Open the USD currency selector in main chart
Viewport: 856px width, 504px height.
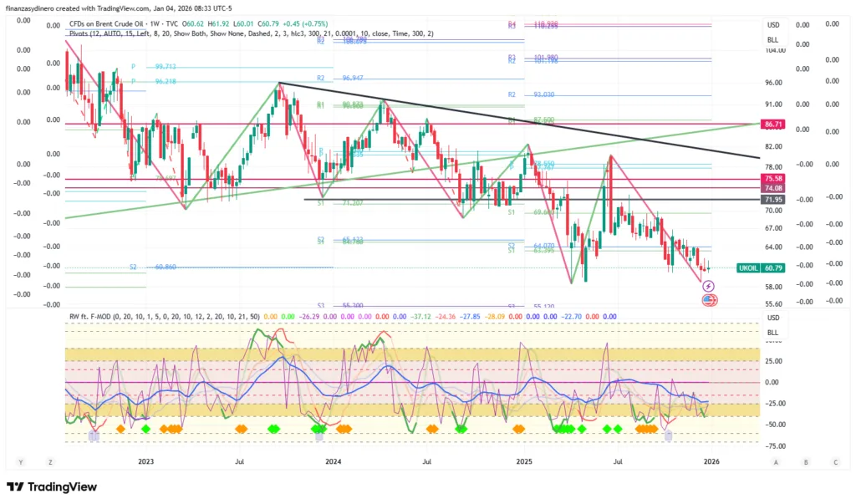pos(773,25)
